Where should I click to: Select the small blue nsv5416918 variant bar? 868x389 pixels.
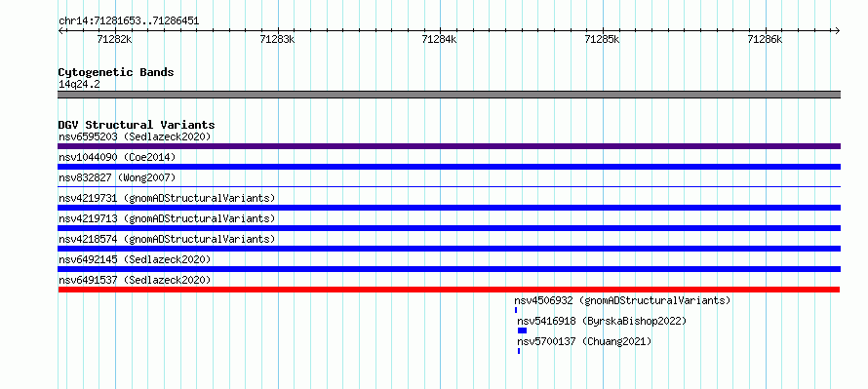[x=522, y=331]
